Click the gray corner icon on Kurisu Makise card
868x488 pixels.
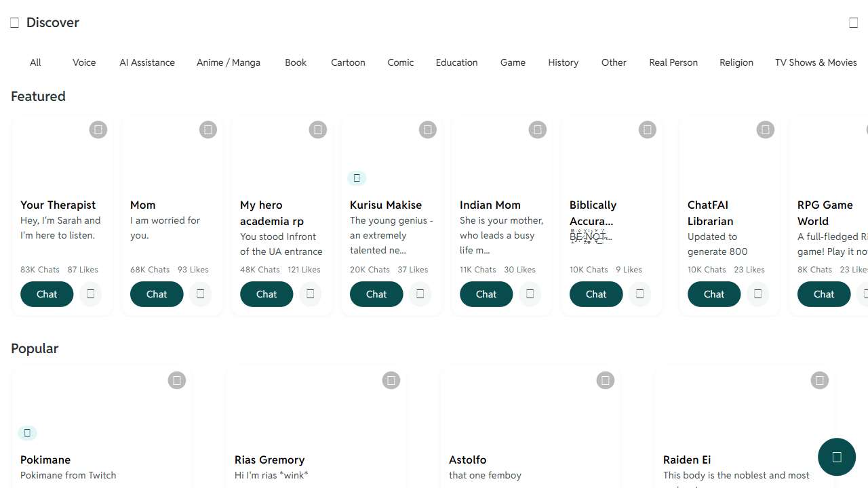pyautogui.click(x=428, y=129)
